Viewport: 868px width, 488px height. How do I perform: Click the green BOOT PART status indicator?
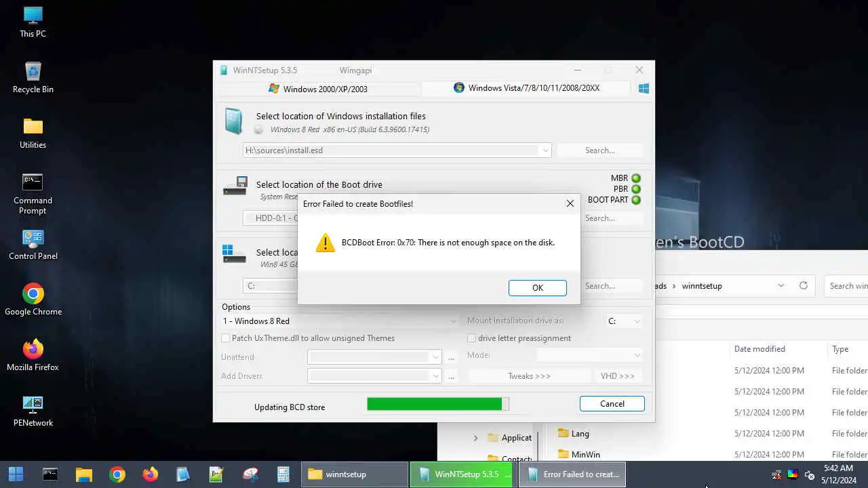(636, 200)
